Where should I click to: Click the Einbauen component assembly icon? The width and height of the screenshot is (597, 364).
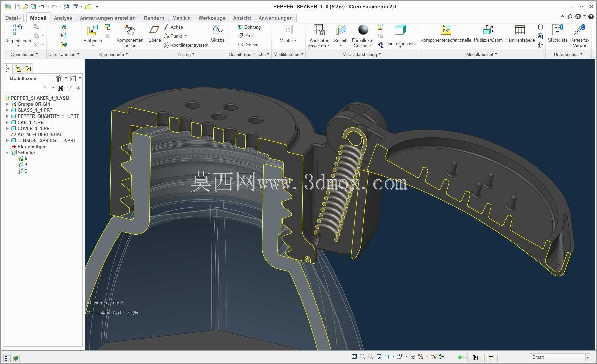92,30
